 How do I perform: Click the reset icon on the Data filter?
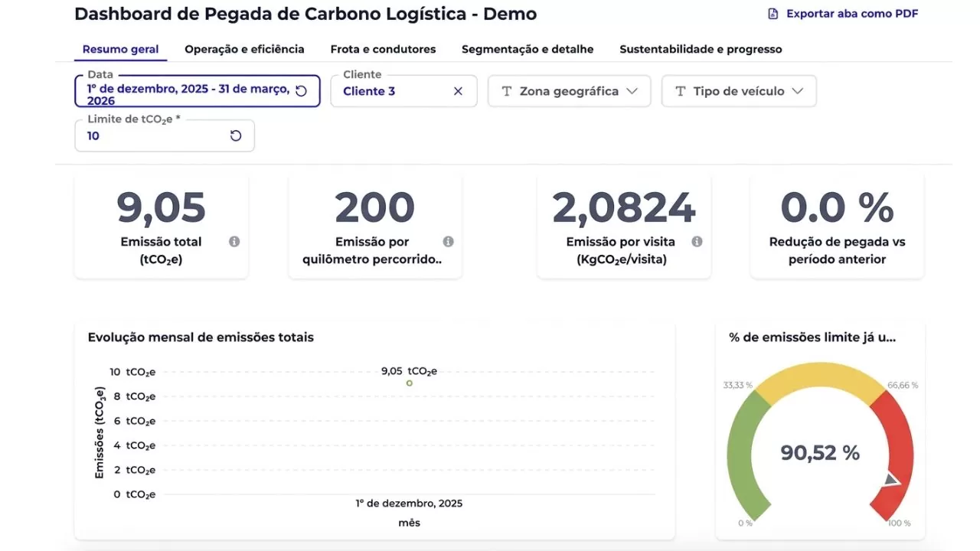[x=302, y=89]
